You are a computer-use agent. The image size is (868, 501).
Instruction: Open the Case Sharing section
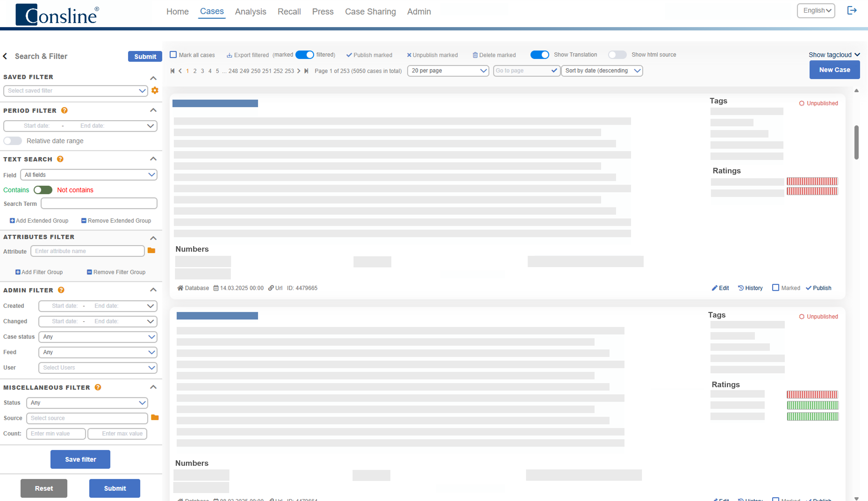(x=370, y=11)
